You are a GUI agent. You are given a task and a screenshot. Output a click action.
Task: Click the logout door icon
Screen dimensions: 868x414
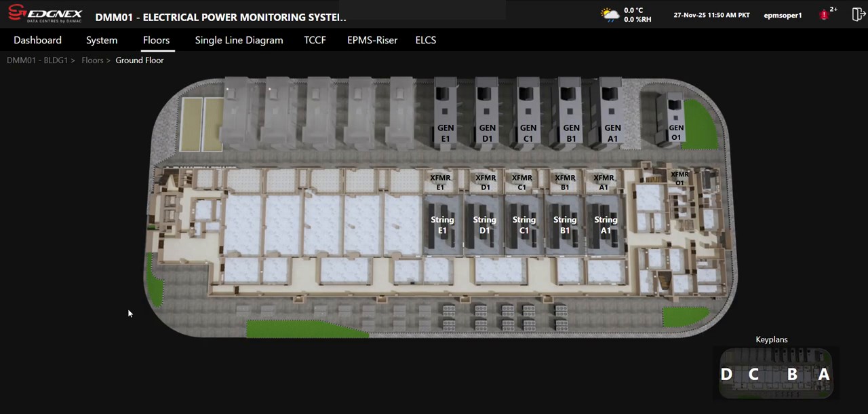point(858,14)
